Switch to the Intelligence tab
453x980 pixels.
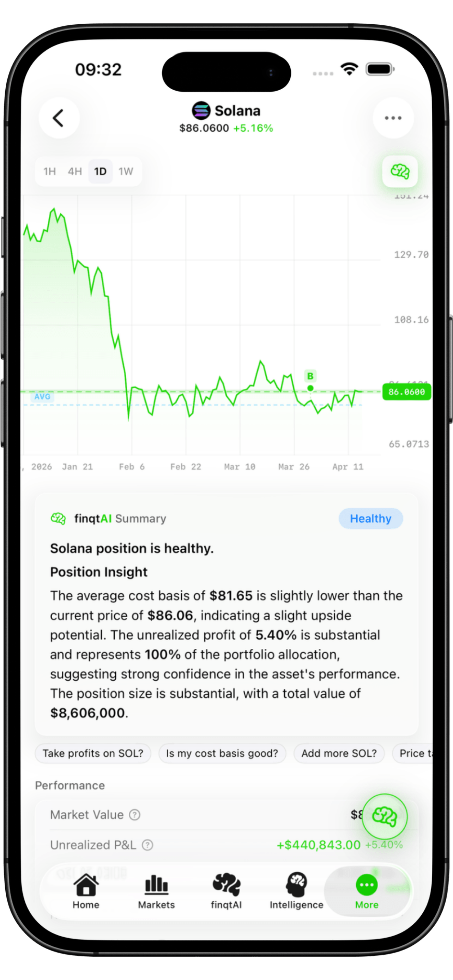[x=296, y=891]
